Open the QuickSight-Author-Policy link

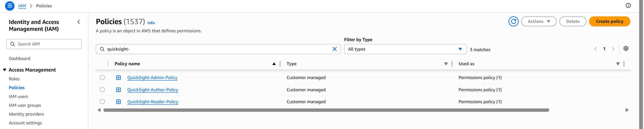pos(153,90)
